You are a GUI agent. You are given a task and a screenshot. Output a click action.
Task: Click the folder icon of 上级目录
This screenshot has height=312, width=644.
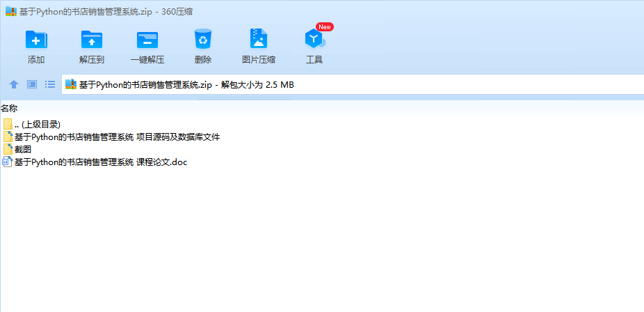point(8,124)
